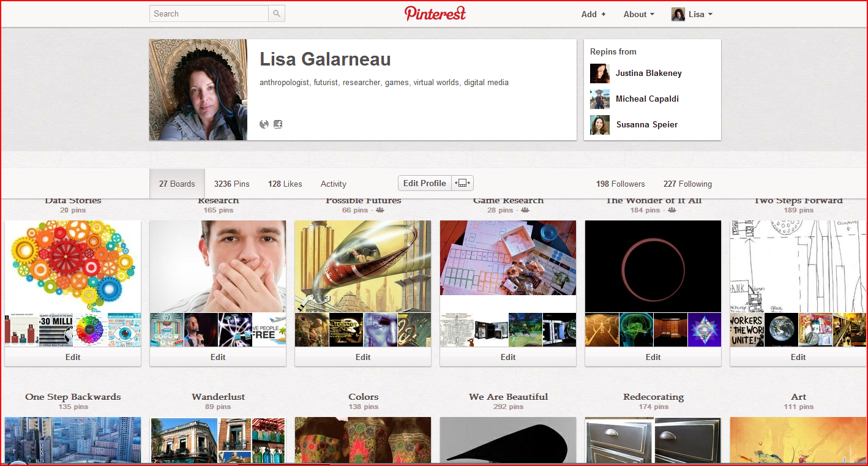Screen dimensions: 868x466
Task: Click the Workers of the World Unite thumbnail
Action: tap(747, 330)
